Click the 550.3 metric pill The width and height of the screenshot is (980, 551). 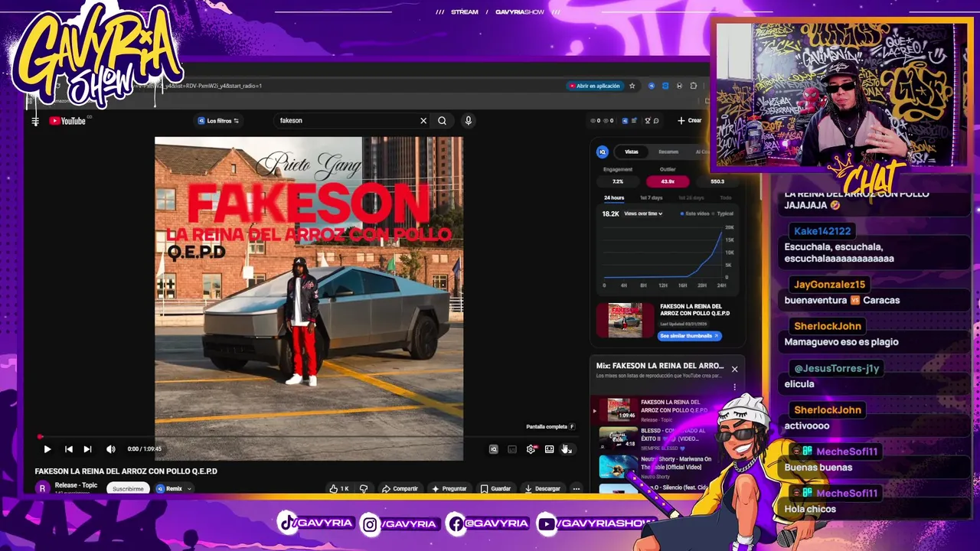tap(717, 181)
